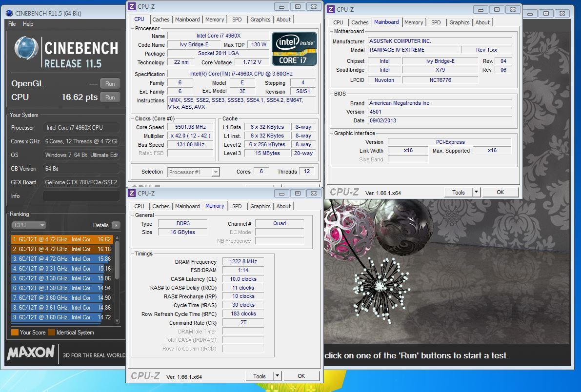Click the Cinebench sphere logo image

click(26, 49)
